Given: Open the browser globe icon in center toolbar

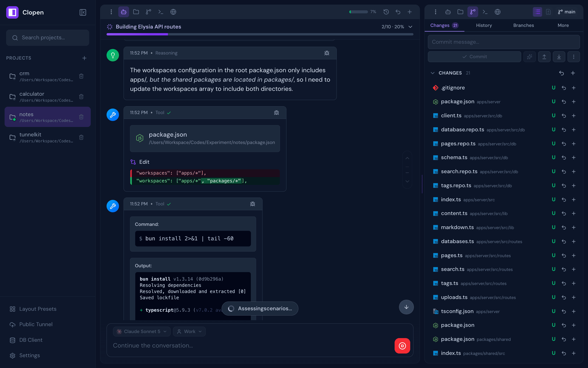Looking at the screenshot, I should click(x=173, y=12).
